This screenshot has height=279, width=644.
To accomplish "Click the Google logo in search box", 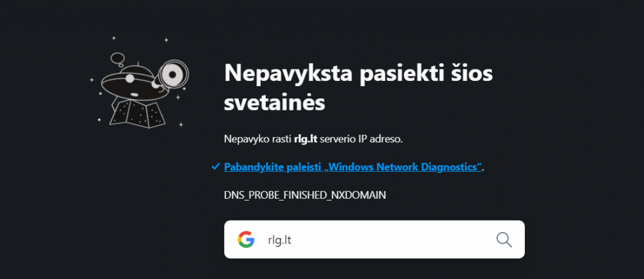I will pos(245,240).
